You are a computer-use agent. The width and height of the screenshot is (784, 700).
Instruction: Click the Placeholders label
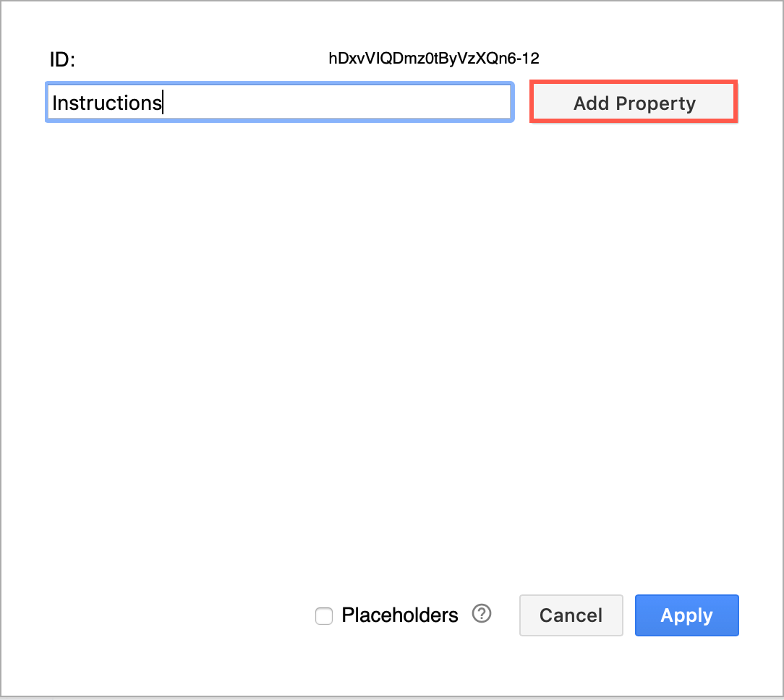coord(399,615)
